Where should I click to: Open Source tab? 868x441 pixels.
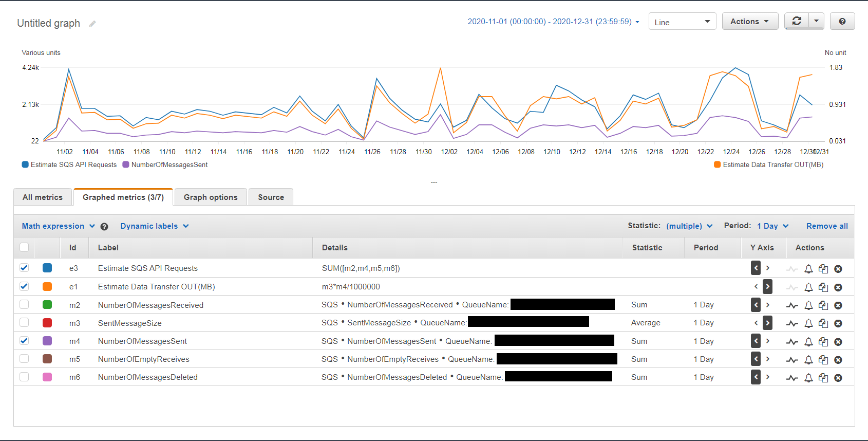click(x=271, y=197)
